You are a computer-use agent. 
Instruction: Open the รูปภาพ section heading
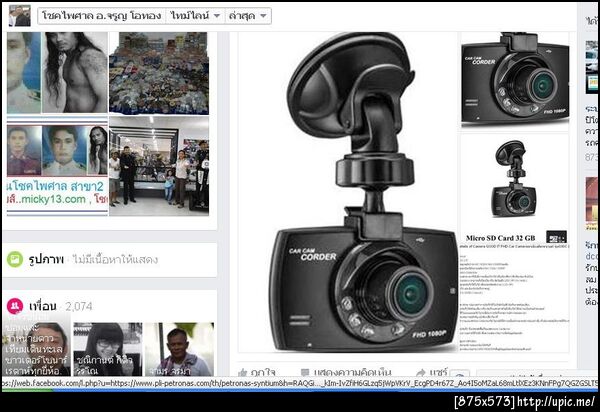[x=46, y=259]
